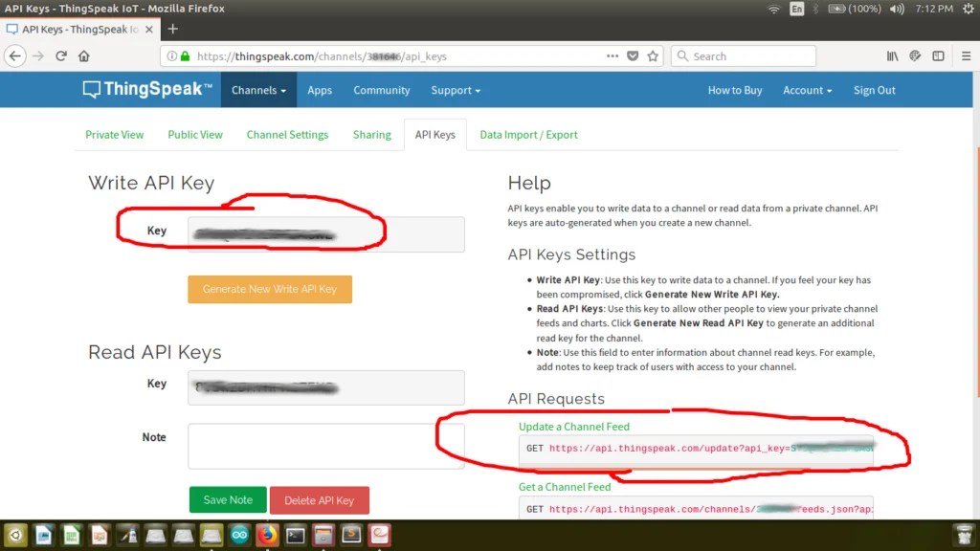Show the 7:12 PM clock calendar
Image resolution: width=980 pixels, height=551 pixels.
pos(934,9)
